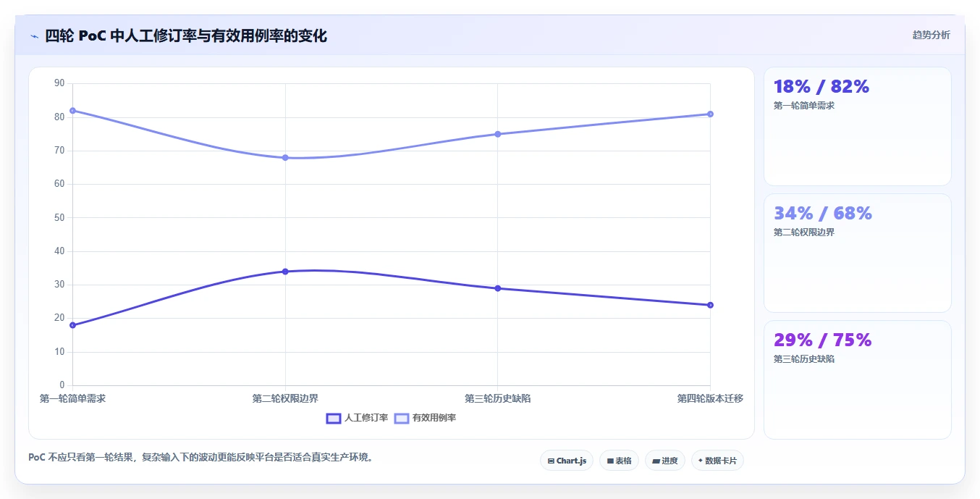Screen dimensions: 980x499
Task: Click the 18% / 82% value
Action: tap(821, 87)
